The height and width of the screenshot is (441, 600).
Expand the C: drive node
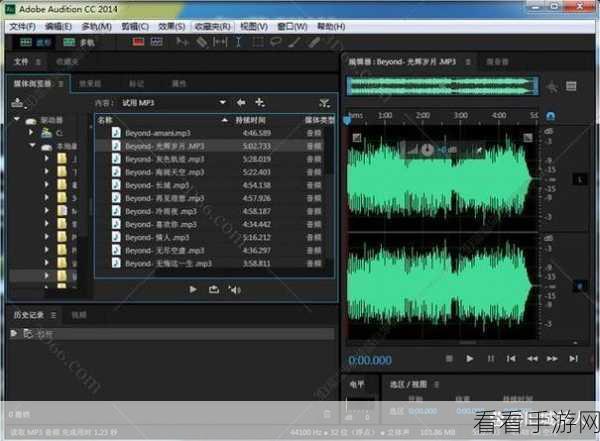(31, 132)
